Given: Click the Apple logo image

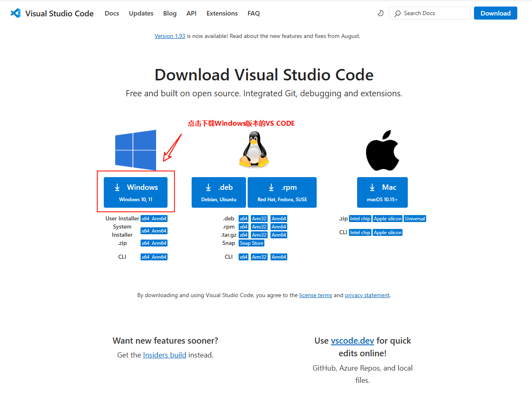Looking at the screenshot, I should tap(382, 150).
